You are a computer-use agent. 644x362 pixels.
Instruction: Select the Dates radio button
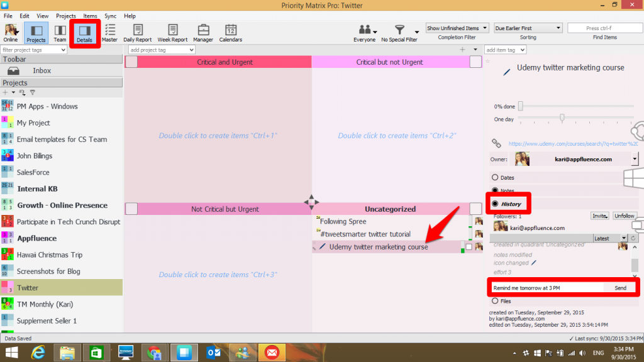(x=495, y=178)
